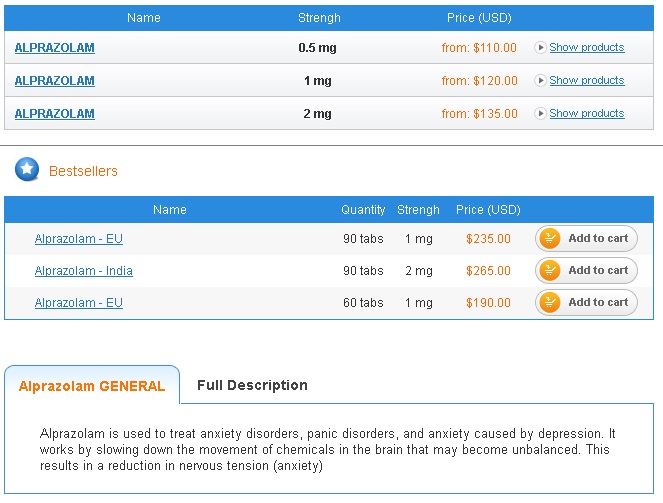Click the Quantity column header in Bestsellers

tap(363, 210)
